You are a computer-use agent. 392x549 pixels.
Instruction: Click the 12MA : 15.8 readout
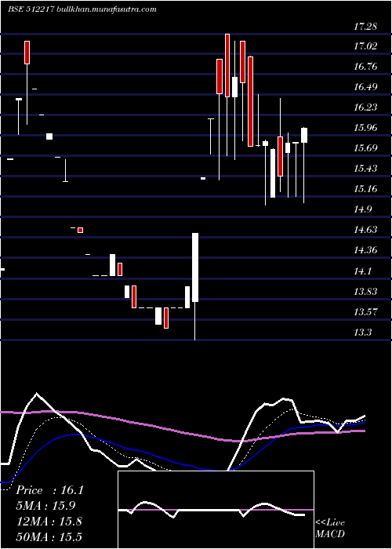(x=49, y=521)
